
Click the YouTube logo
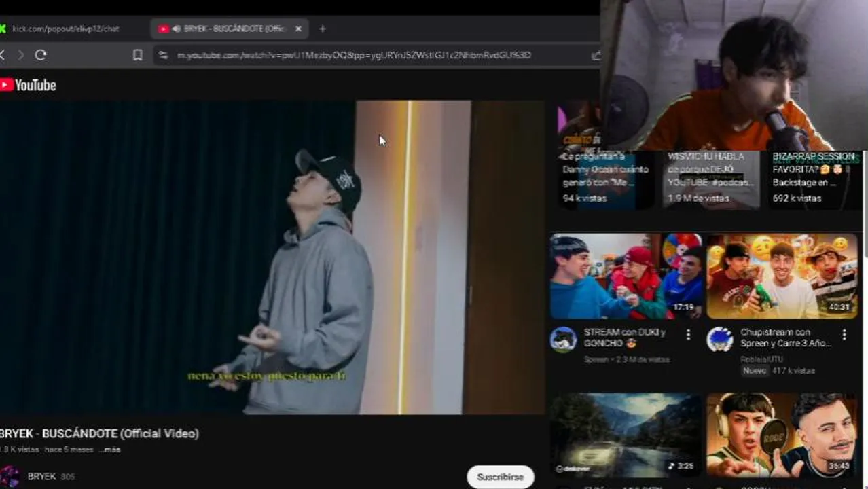point(29,85)
